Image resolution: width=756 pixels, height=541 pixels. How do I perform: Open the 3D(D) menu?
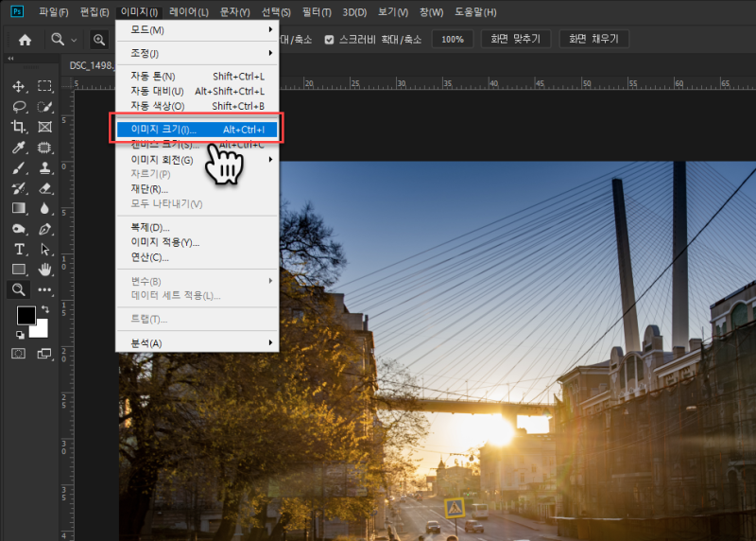(x=354, y=12)
